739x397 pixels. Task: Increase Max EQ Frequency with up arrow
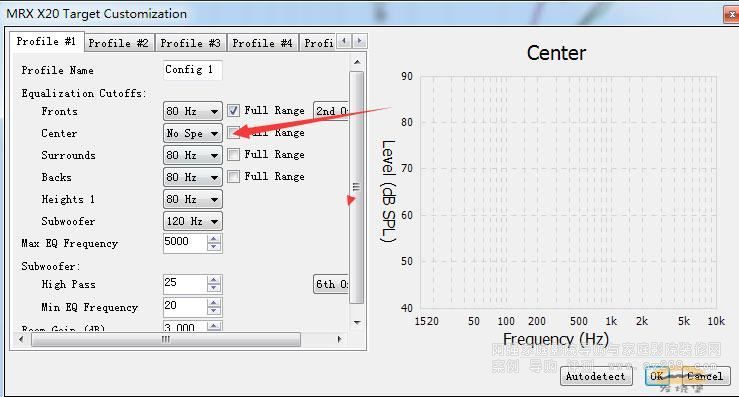click(214, 239)
